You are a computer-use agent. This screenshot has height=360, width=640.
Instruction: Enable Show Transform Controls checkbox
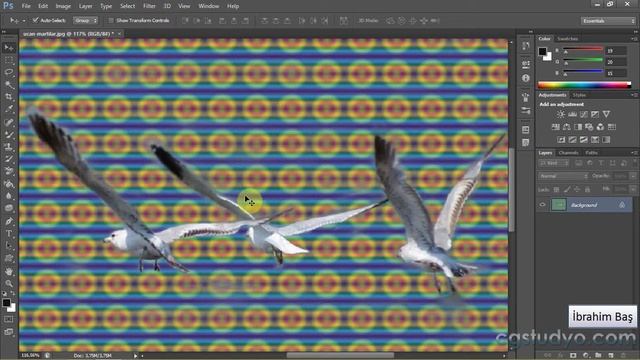[111, 20]
